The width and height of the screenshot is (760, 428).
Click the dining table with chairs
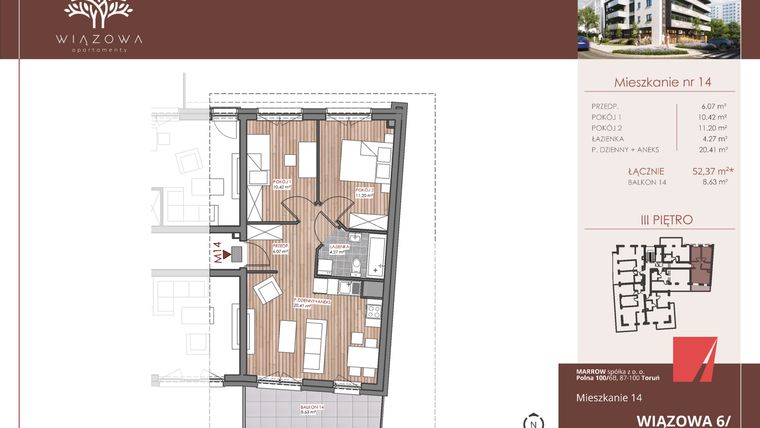coord(363,354)
